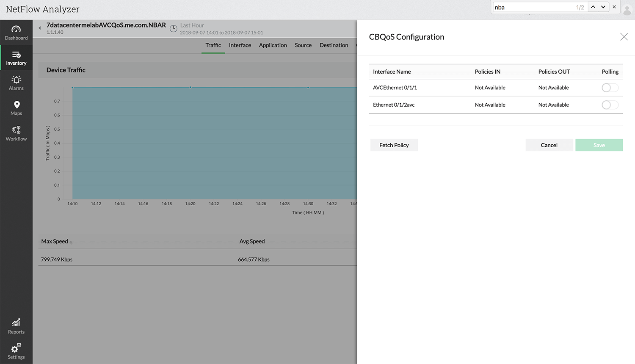Image resolution: width=635 pixels, height=364 pixels.
Task: Open the Reports section
Action: tap(16, 326)
